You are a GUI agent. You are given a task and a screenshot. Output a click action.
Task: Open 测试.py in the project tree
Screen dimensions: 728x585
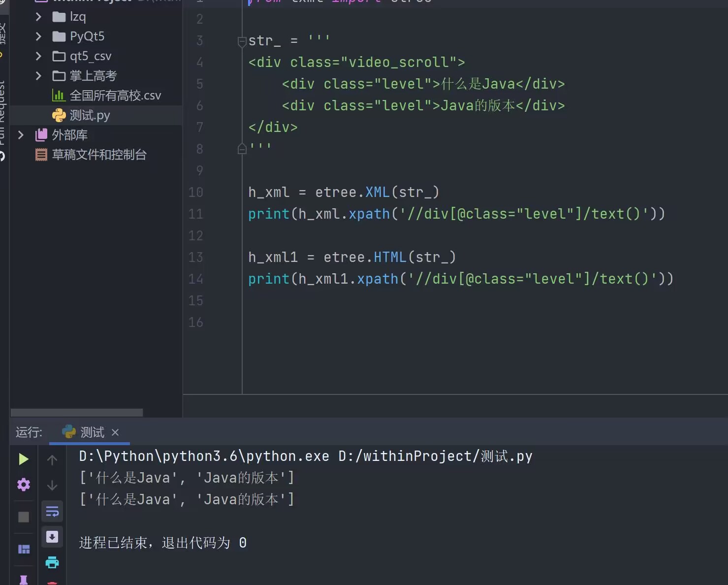pos(90,115)
